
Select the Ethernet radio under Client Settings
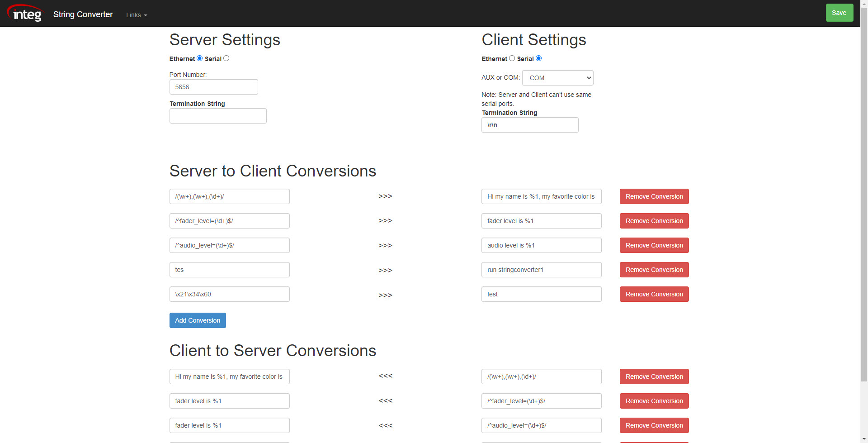(x=511, y=58)
